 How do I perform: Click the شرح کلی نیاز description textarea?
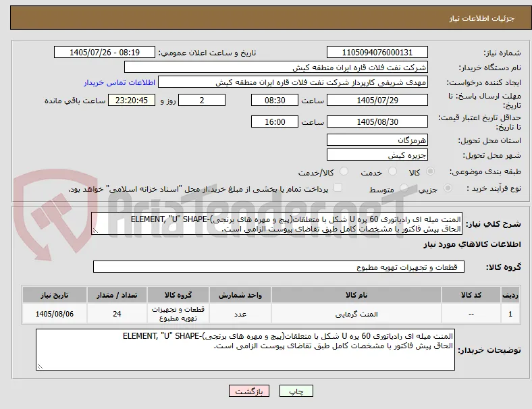(277, 224)
